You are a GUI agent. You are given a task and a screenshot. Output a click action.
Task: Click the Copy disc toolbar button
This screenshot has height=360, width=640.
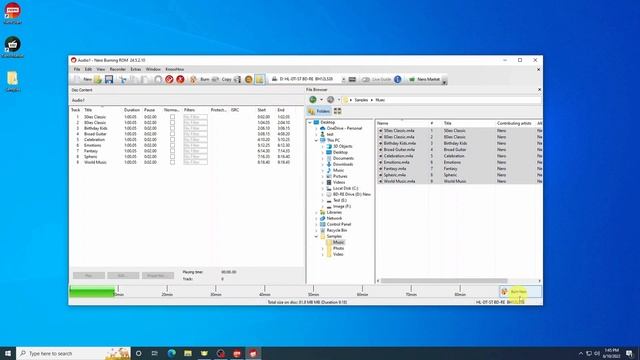[222, 79]
